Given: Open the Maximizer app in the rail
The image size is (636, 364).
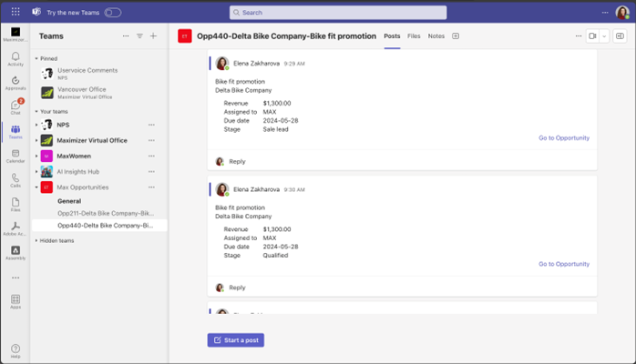Looking at the screenshot, I should (x=15, y=35).
